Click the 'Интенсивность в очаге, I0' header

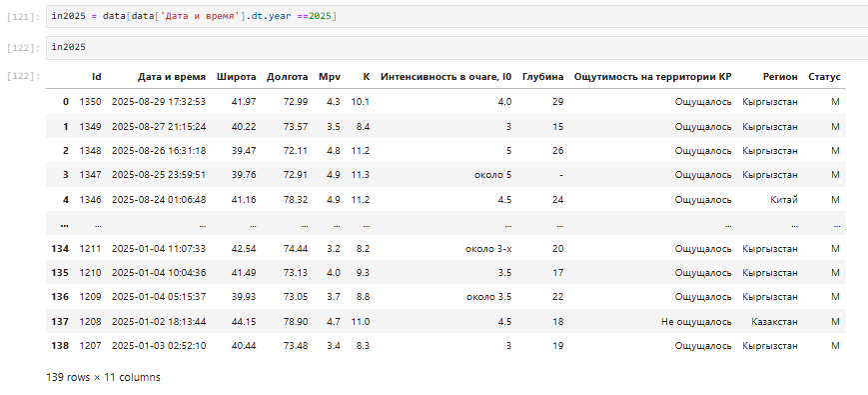coord(446,77)
